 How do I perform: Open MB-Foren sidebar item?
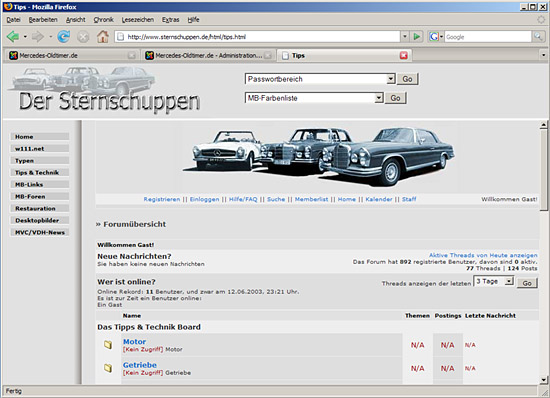point(40,196)
